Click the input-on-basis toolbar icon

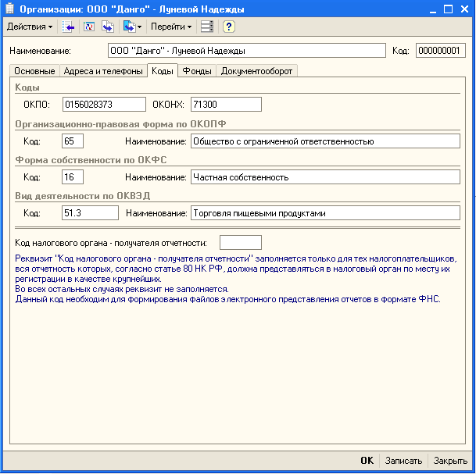click(128, 27)
